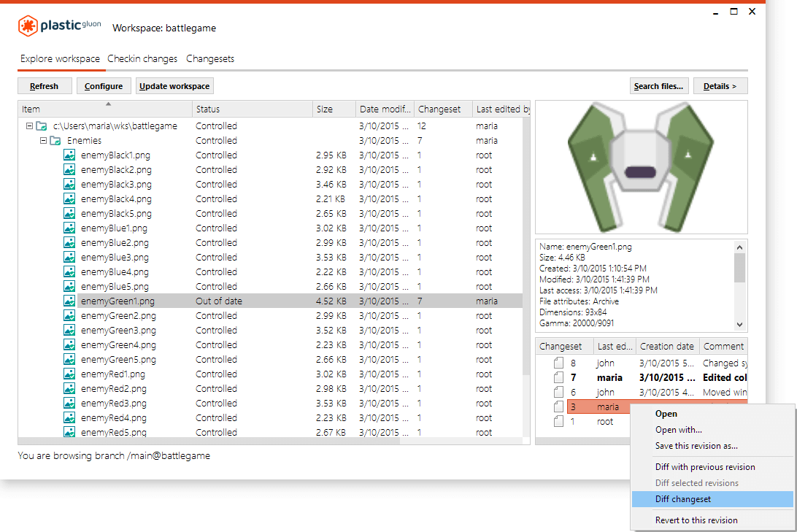Click the revision icon for changeset 6
Viewport: 797px width, 532px height.
tap(558, 392)
